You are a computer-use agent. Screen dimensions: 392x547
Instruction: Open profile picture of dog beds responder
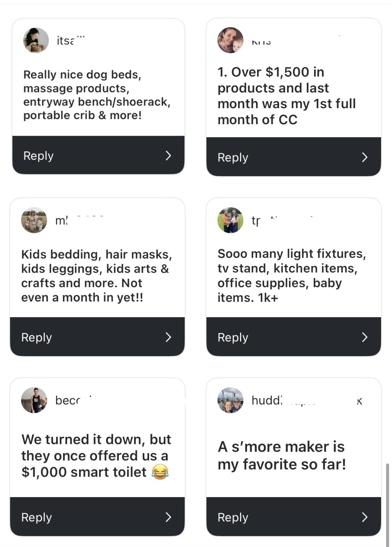pyautogui.click(x=36, y=40)
